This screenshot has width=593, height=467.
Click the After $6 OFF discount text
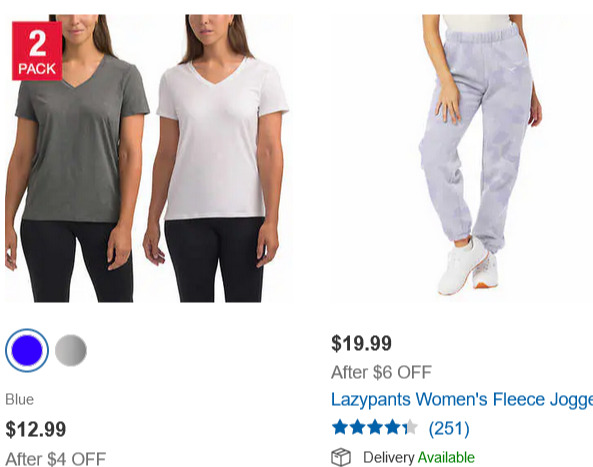tap(382, 372)
